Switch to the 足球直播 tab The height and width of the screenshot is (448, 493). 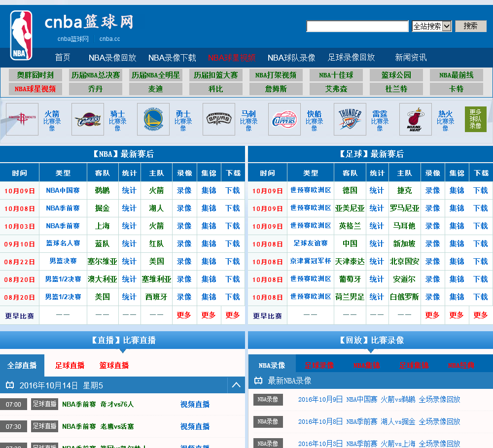pos(70,365)
